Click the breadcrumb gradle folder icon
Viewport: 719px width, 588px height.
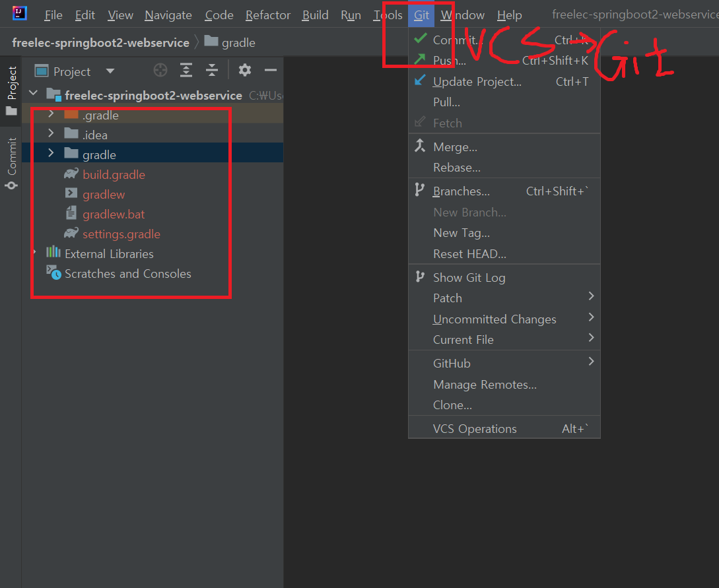click(211, 41)
